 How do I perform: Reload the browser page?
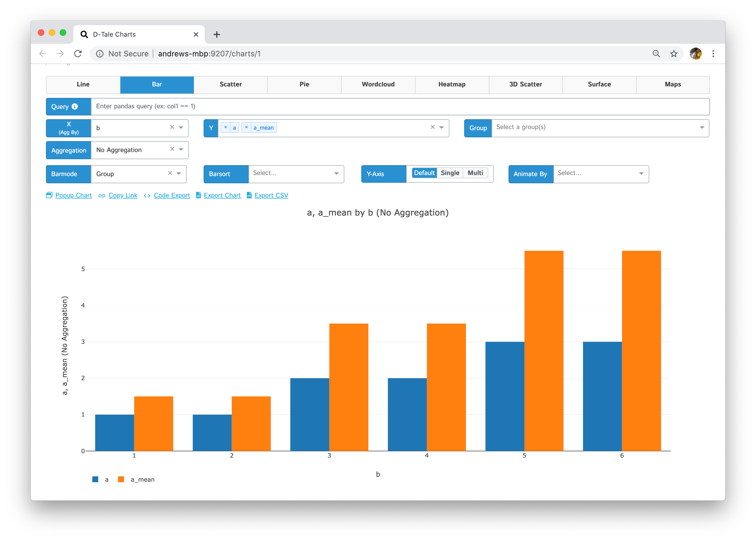coord(78,54)
